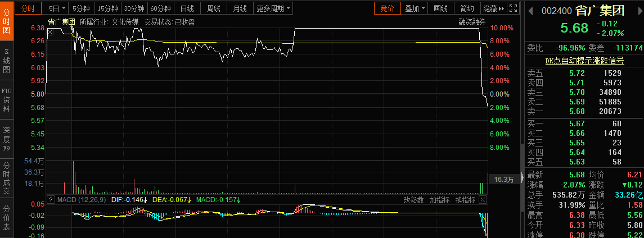Click the fullscreen expand icon
Screen dimensions: 644x238
click(x=512, y=8)
